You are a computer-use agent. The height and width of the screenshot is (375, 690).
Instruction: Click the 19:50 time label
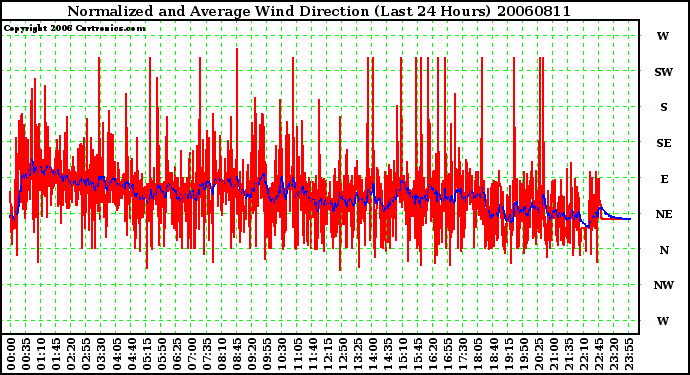coord(523,354)
